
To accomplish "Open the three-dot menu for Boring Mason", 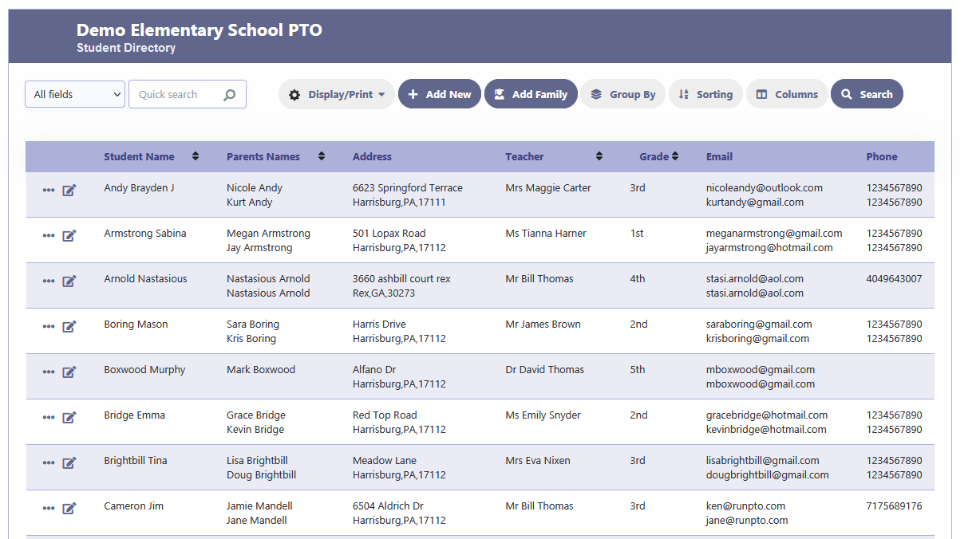I will coord(49,326).
